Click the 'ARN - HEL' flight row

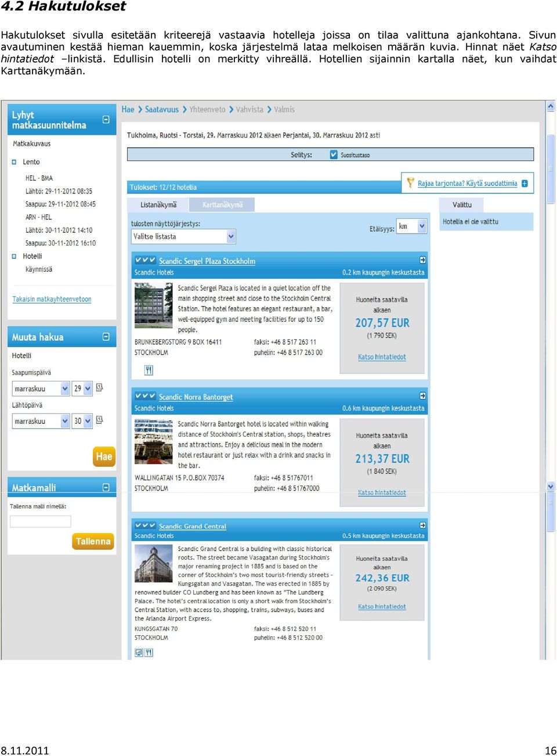pyautogui.click(x=38, y=217)
